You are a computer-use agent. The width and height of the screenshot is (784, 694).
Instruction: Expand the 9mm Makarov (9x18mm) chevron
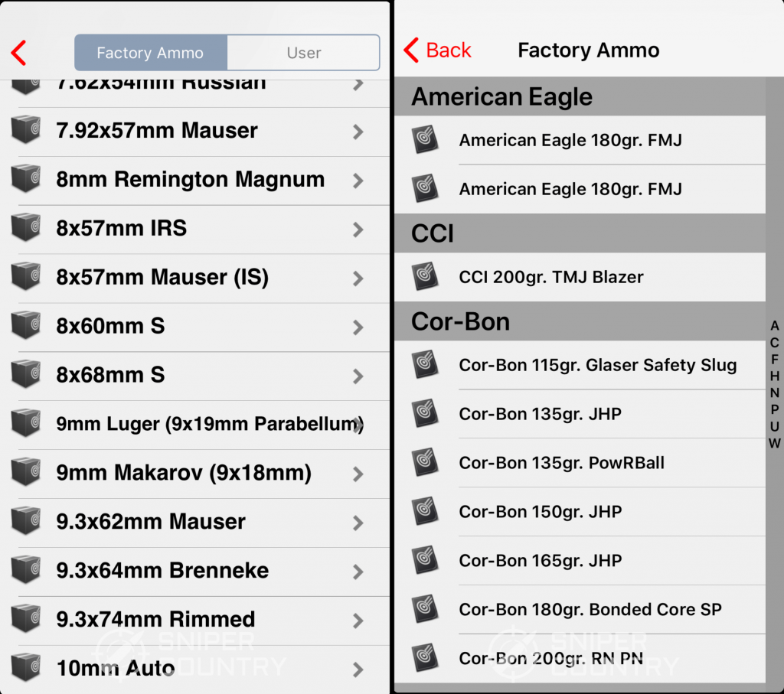point(358,474)
